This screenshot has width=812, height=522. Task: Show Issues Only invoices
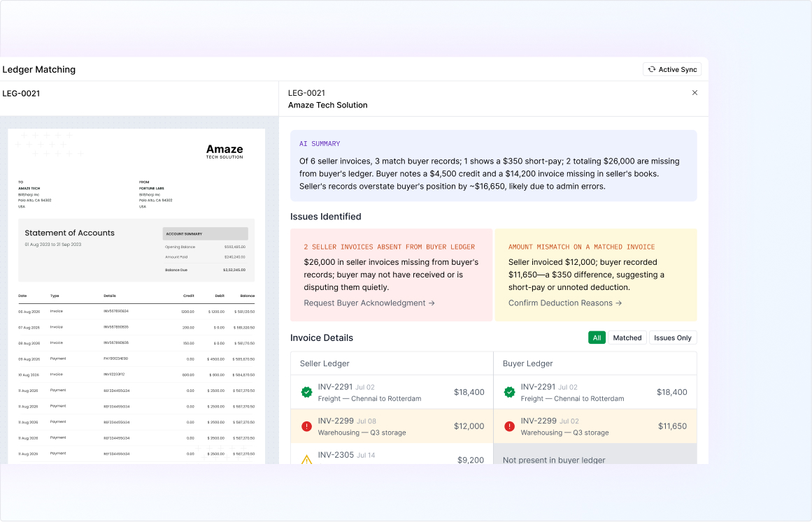673,338
